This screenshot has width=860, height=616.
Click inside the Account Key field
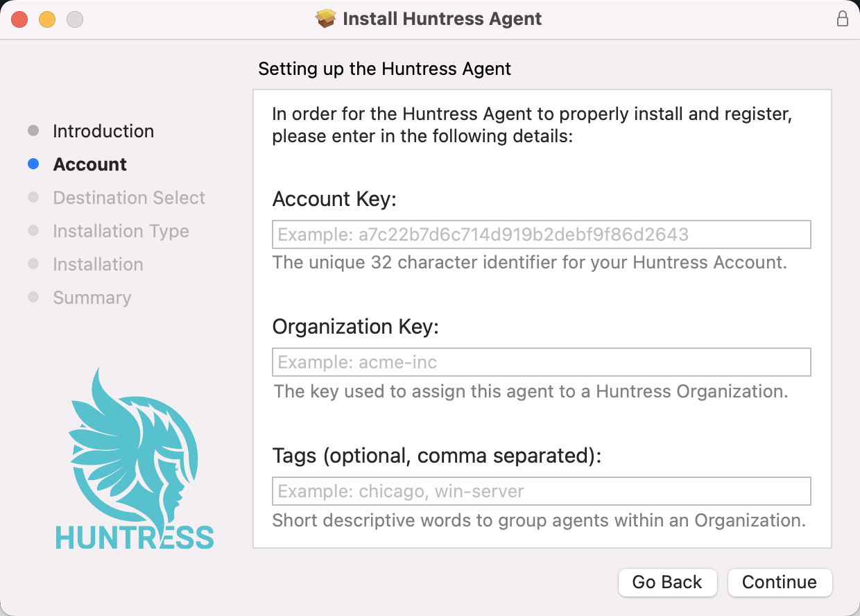tap(541, 234)
